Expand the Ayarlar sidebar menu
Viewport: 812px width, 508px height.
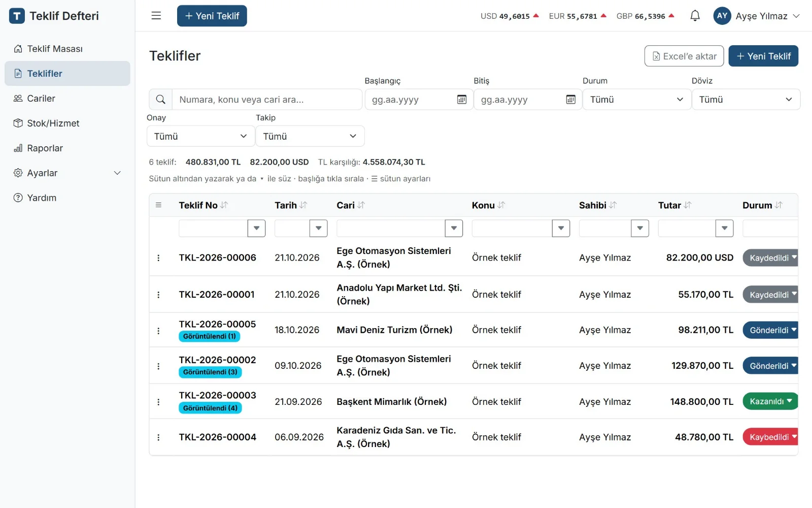[67, 173]
